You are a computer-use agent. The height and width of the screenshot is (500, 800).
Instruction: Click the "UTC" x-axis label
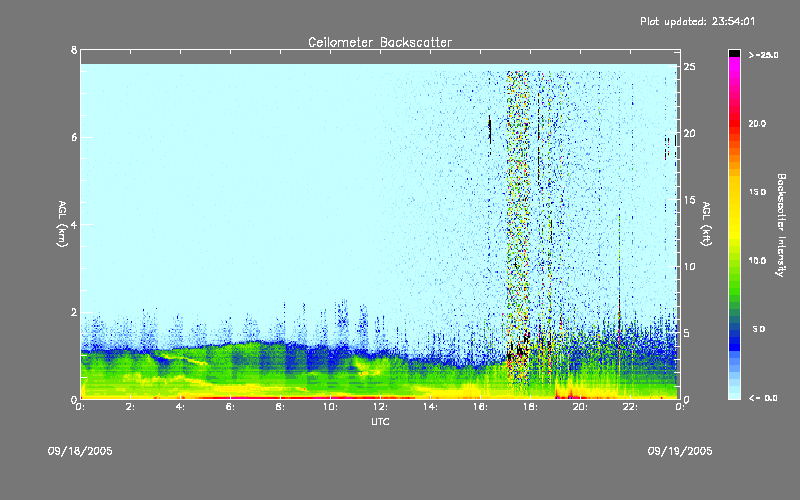click(x=380, y=421)
